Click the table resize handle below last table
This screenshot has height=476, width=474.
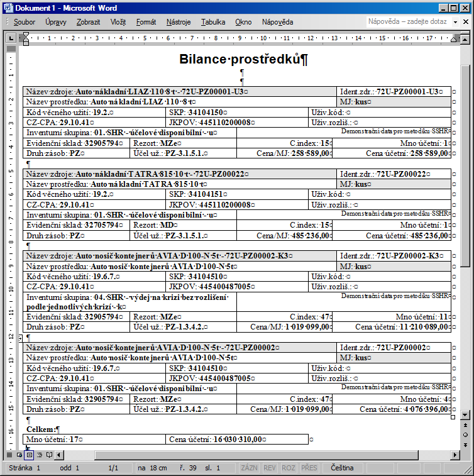point(453,417)
